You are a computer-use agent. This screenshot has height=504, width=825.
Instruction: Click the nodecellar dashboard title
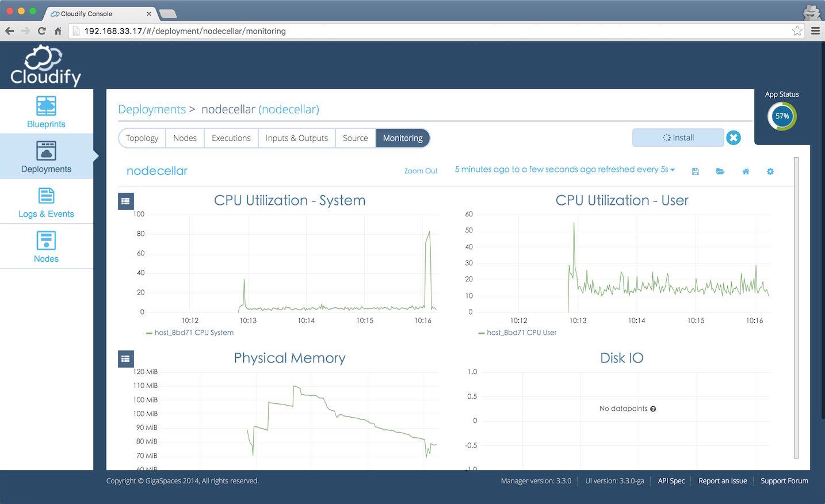[x=157, y=171]
